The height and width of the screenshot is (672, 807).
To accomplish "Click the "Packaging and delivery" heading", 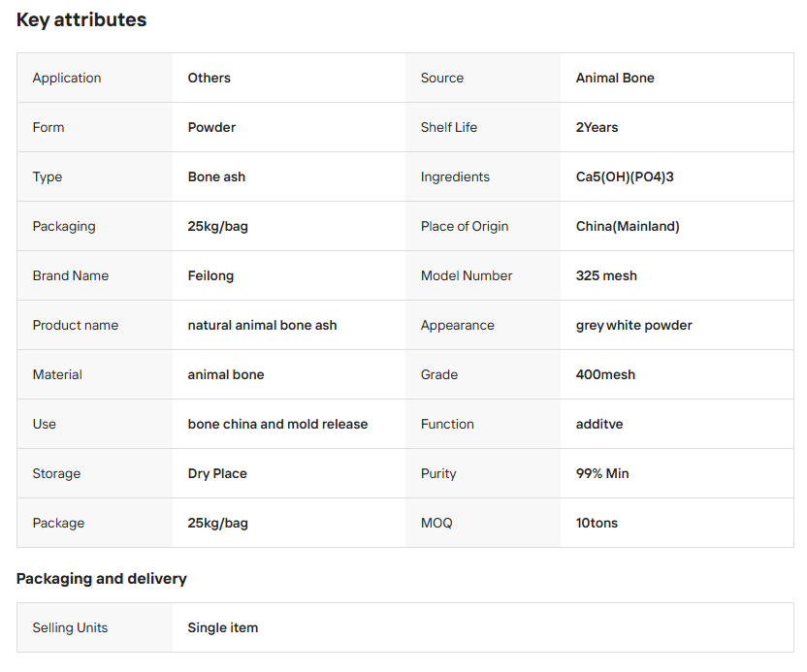I will coord(102,579).
